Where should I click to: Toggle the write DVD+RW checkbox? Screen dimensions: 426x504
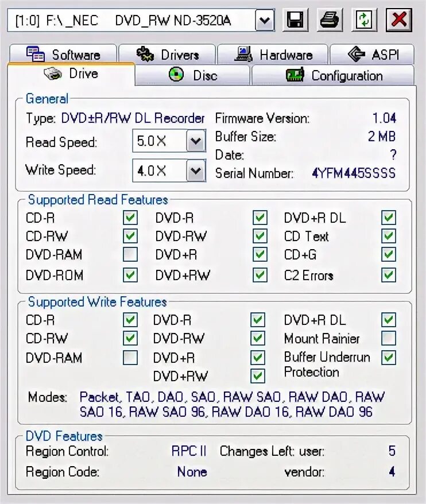[258, 376]
